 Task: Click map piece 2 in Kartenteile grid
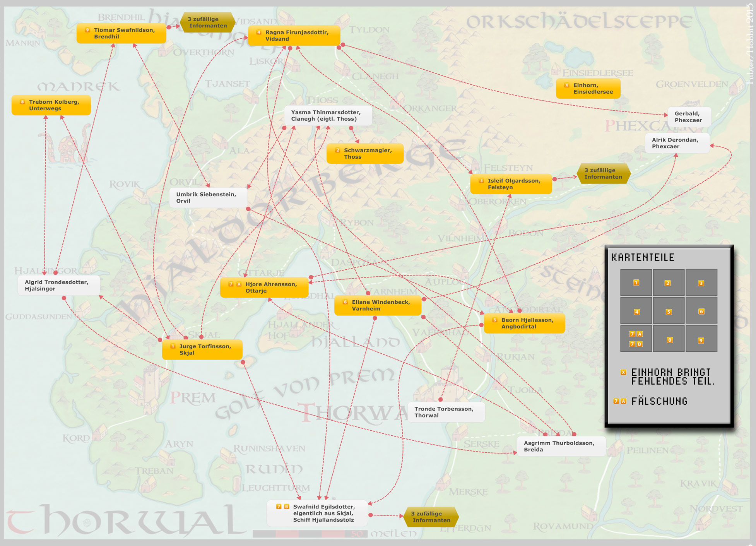point(669,282)
